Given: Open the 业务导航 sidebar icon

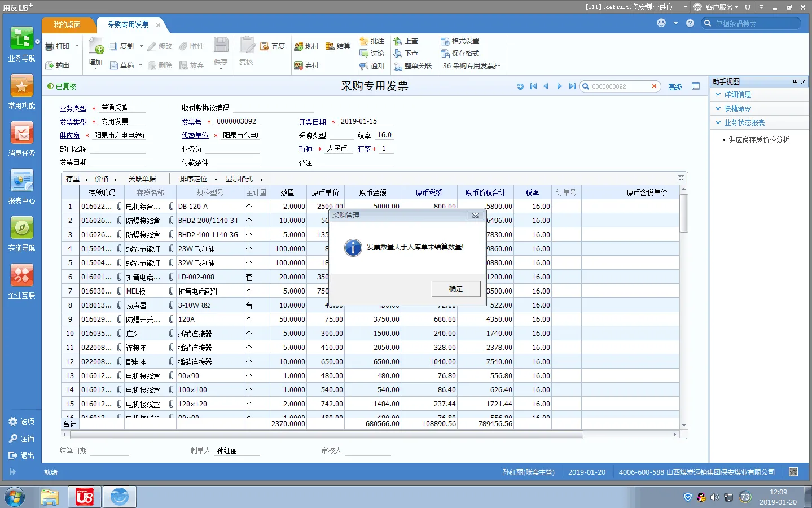Looking at the screenshot, I should tap(21, 40).
